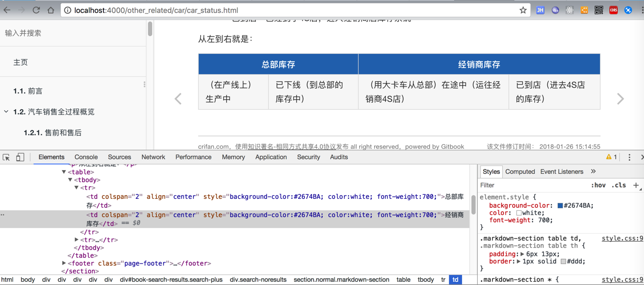
Task: Bookmark this page with the star icon
Action: [523, 10]
